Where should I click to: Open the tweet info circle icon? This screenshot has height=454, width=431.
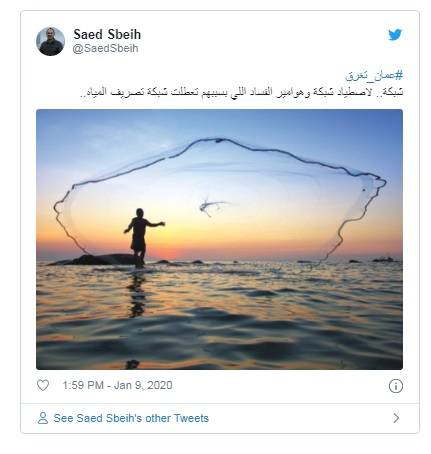pyautogui.click(x=396, y=386)
